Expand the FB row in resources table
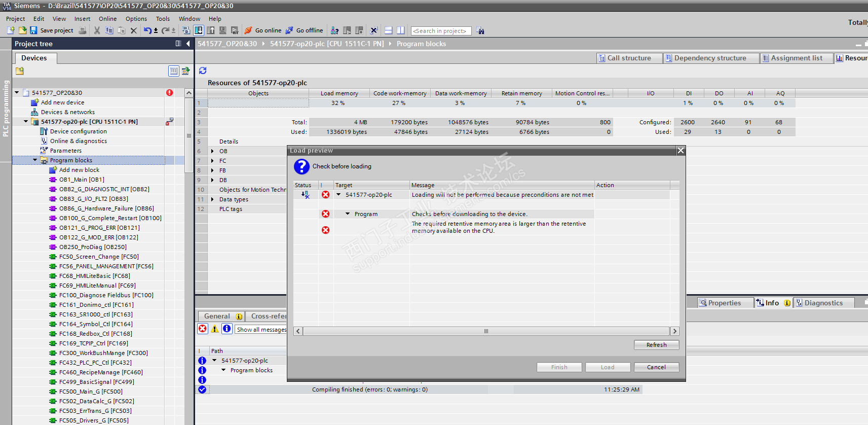The width and height of the screenshot is (868, 425). click(212, 170)
